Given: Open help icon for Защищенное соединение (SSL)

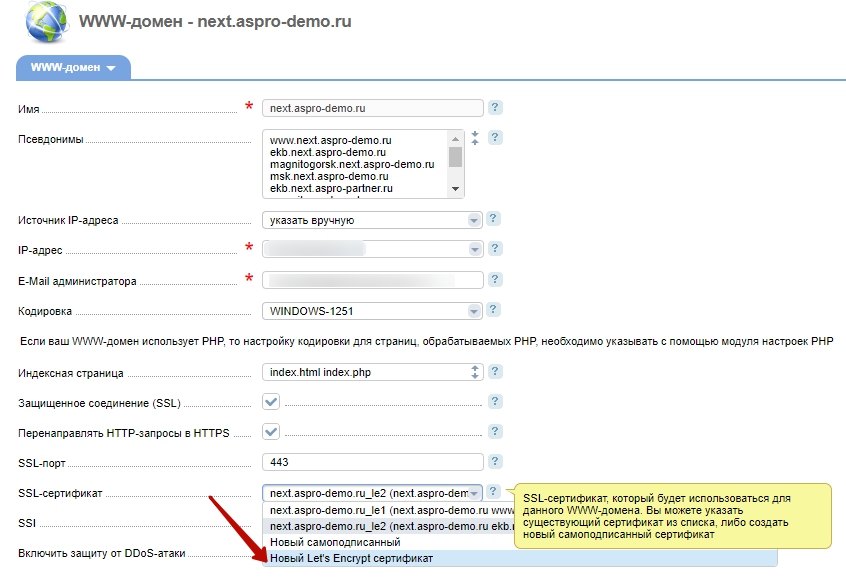Looking at the screenshot, I should (495, 401).
